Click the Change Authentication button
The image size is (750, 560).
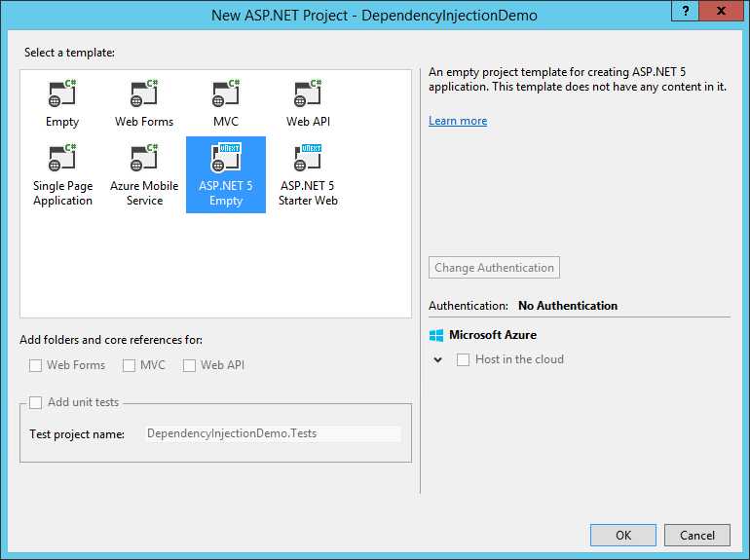[x=494, y=268]
